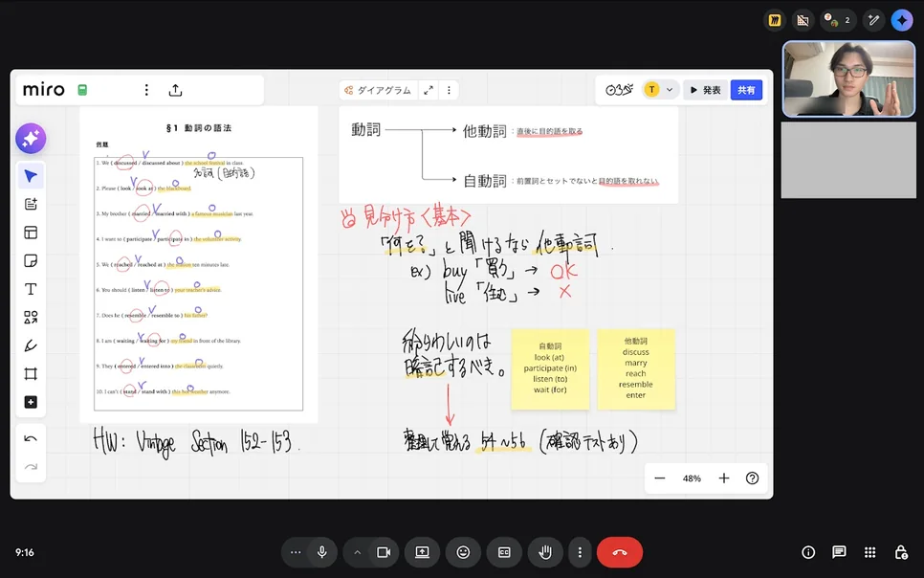Export the board via the upload icon
Screen dimensions: 924x578
coord(175,90)
